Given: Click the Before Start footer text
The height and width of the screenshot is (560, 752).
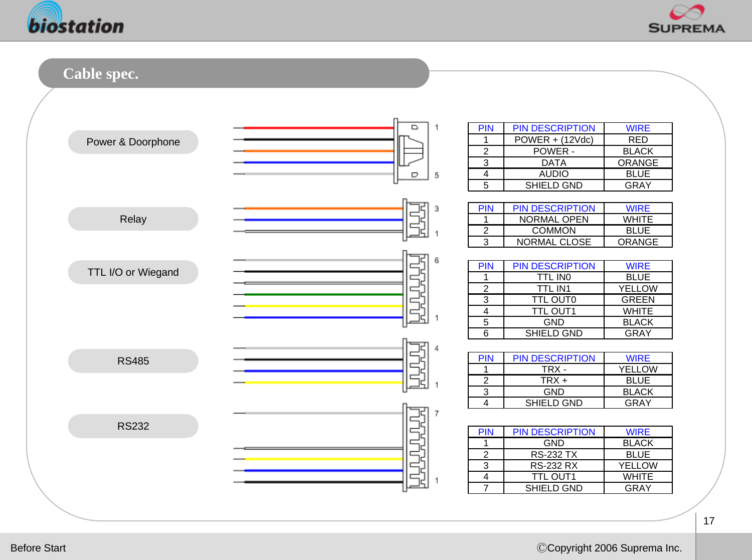Looking at the screenshot, I should coord(38,548).
